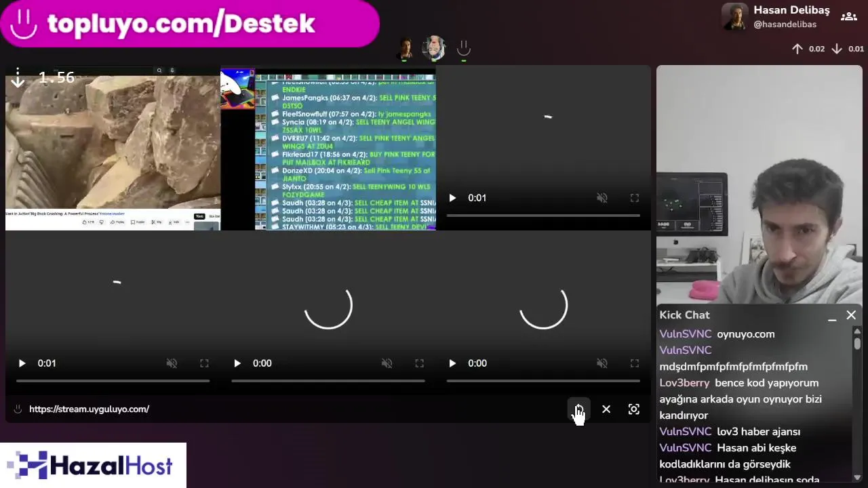Viewport: 868px width, 488px height.
Task: Play the bottom-right video showing 0:00
Action: [452, 363]
